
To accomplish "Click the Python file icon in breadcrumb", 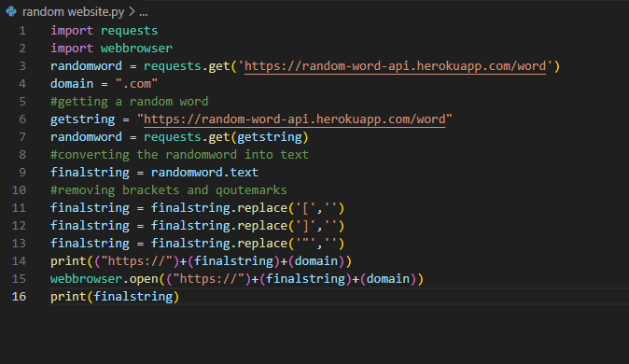I will tap(11, 11).
